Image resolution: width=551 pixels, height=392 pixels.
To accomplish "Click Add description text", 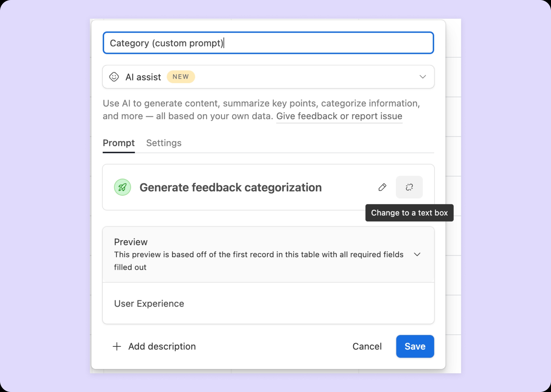I will coord(162,346).
